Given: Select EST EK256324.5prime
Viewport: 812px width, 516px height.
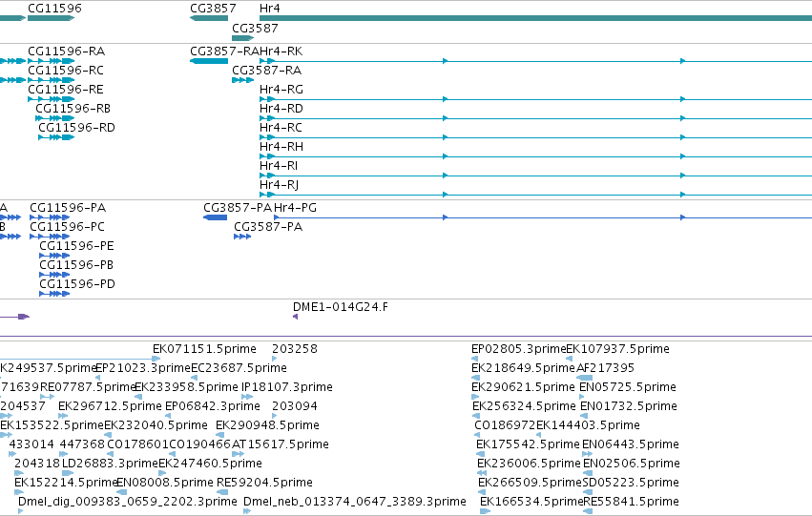Looking at the screenshot, I should click(524, 406).
